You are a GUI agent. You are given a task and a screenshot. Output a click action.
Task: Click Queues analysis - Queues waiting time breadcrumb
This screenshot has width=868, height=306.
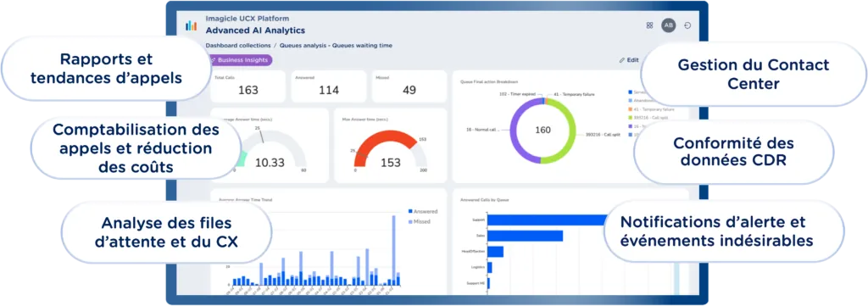point(336,46)
